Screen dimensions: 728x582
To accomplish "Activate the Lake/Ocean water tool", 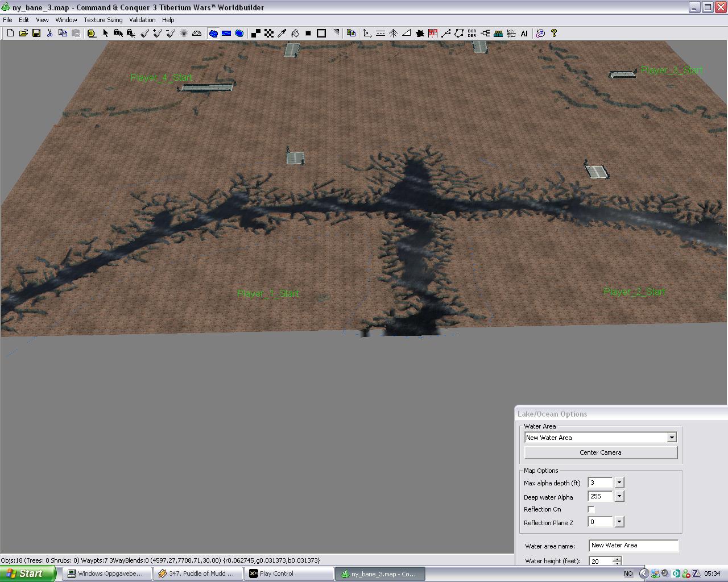I will (x=213, y=34).
